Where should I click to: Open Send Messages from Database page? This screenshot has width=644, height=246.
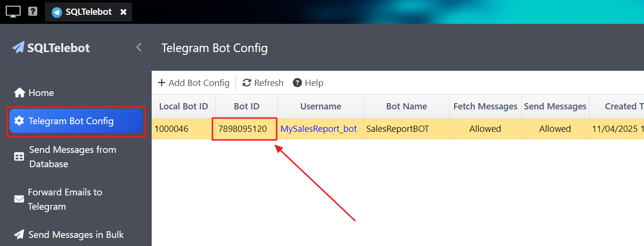[72, 157]
